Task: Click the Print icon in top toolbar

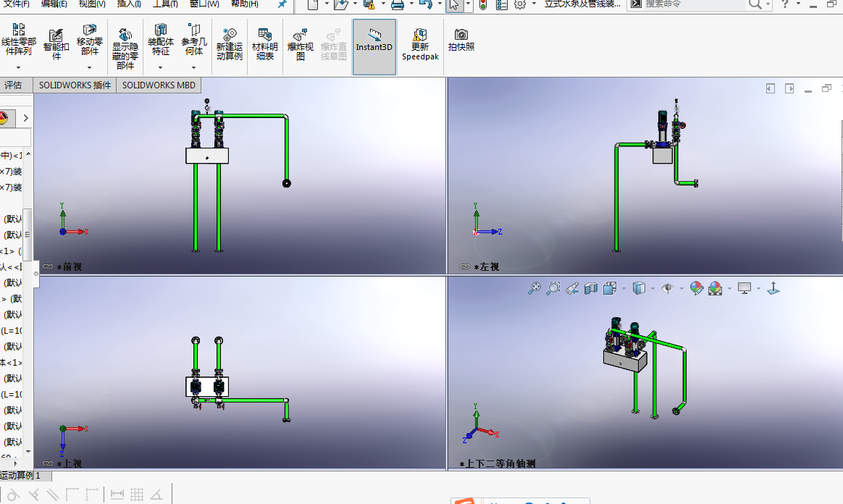Action: [398, 5]
